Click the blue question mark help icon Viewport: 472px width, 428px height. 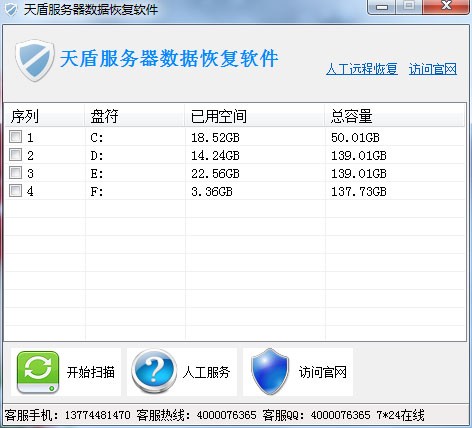(154, 372)
